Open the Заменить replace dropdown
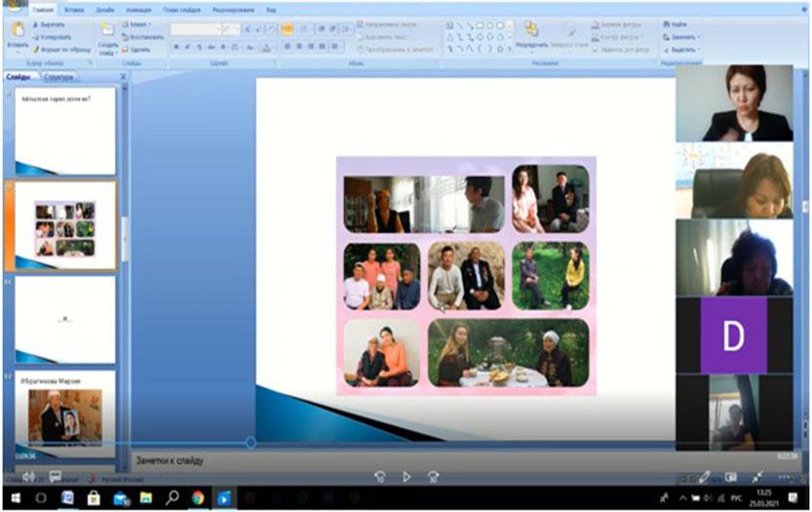 681,37
